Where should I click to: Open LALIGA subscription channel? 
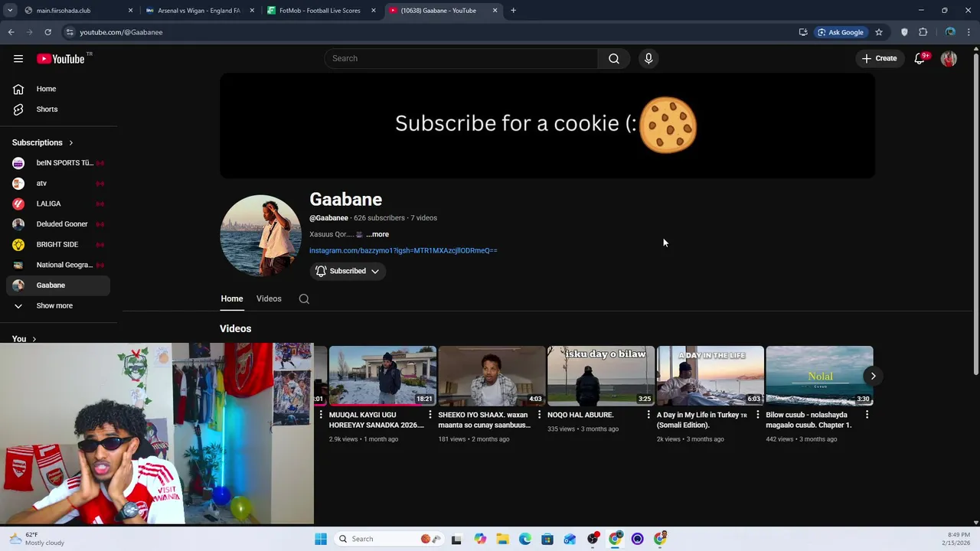coord(58,204)
